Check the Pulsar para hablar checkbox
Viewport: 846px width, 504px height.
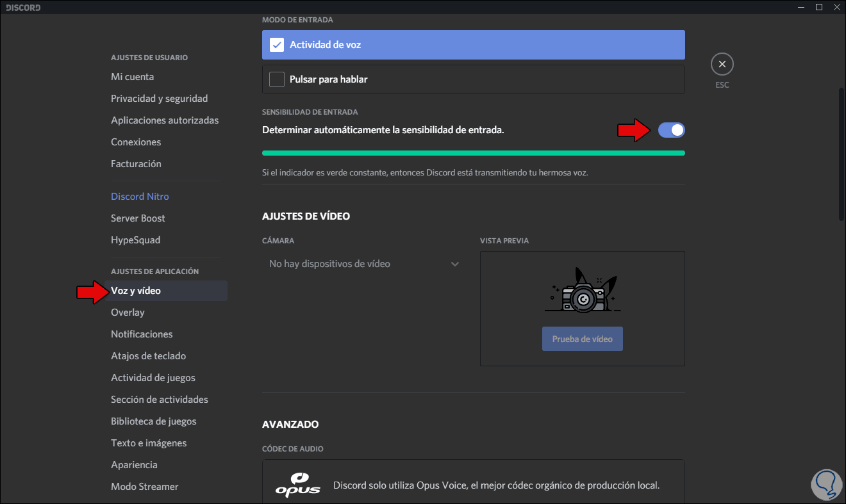coord(277,79)
